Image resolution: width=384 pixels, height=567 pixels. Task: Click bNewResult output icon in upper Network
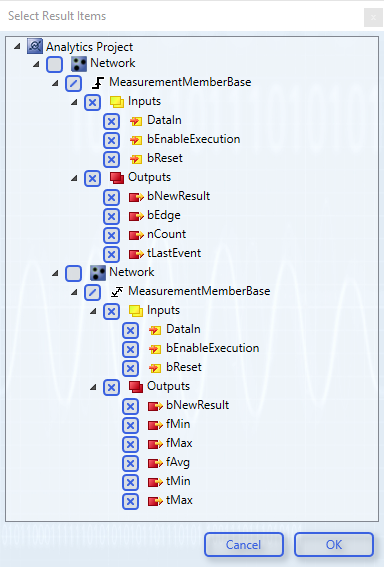point(136,197)
